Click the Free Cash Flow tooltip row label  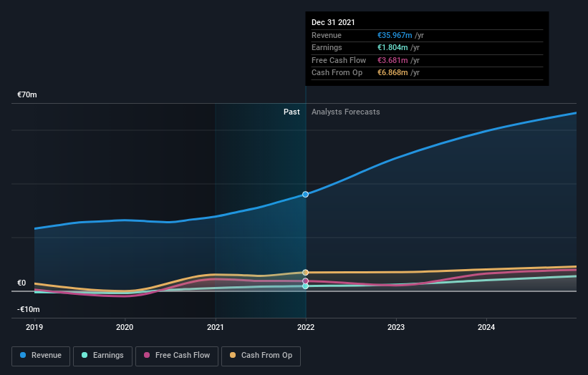pos(339,60)
